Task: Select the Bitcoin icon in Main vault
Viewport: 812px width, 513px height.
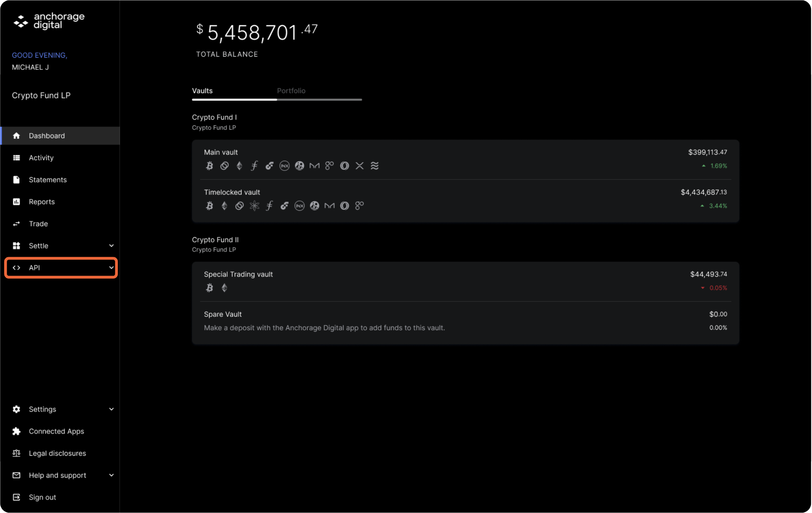Action: pyautogui.click(x=209, y=165)
